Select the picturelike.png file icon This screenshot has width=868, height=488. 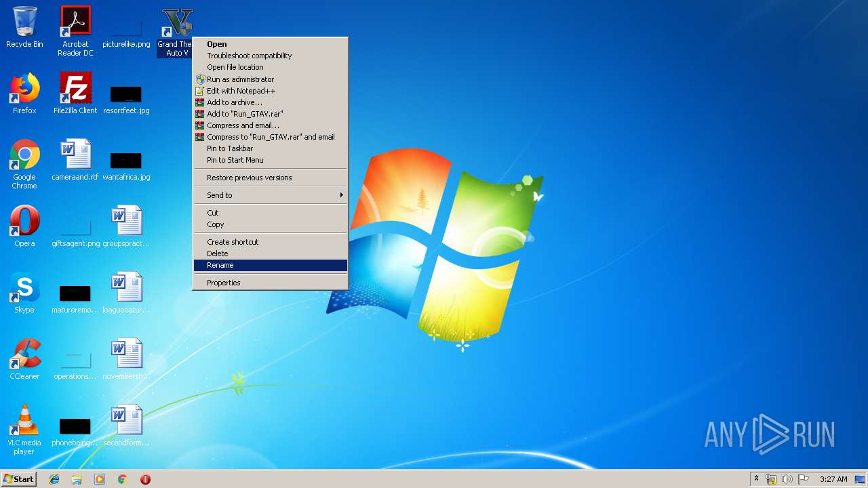[126, 31]
